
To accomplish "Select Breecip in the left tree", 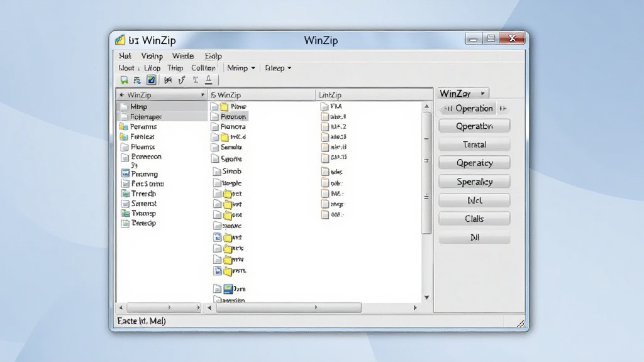I will click(143, 223).
